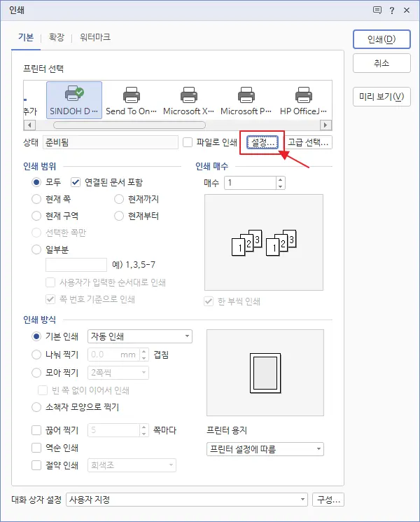Click the page layout preview thumbnail
420x522 pixels.
point(265,373)
